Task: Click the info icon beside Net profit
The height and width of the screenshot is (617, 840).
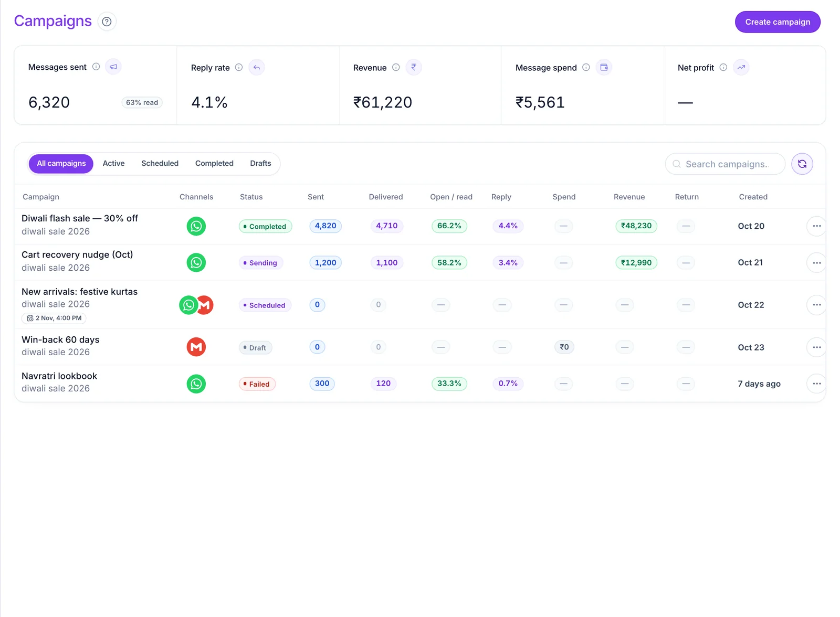Action: pyautogui.click(x=723, y=67)
